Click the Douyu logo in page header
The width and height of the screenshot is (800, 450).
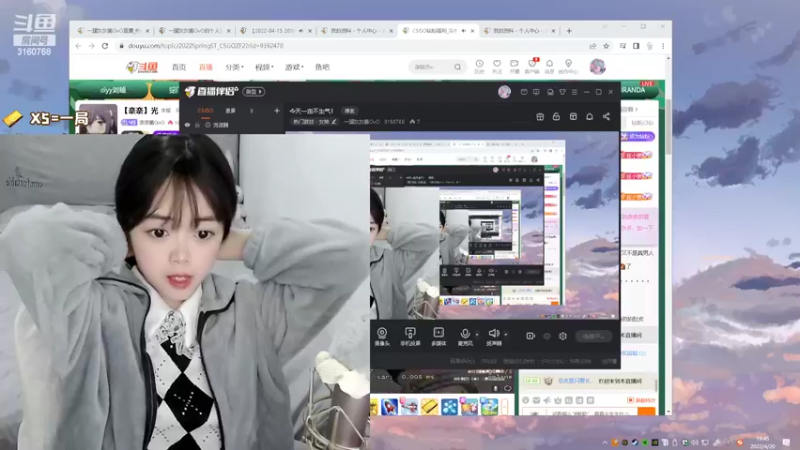(142, 67)
